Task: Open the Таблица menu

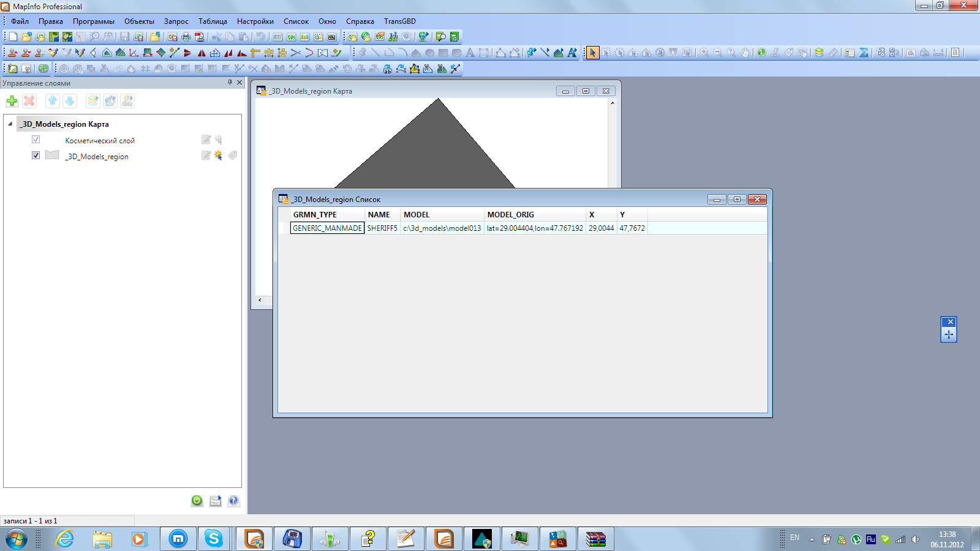Action: pos(213,21)
